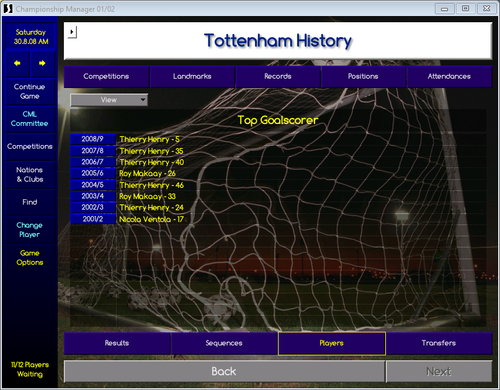Select the 2004/5 season row
The height and width of the screenshot is (390, 500).
(x=93, y=185)
